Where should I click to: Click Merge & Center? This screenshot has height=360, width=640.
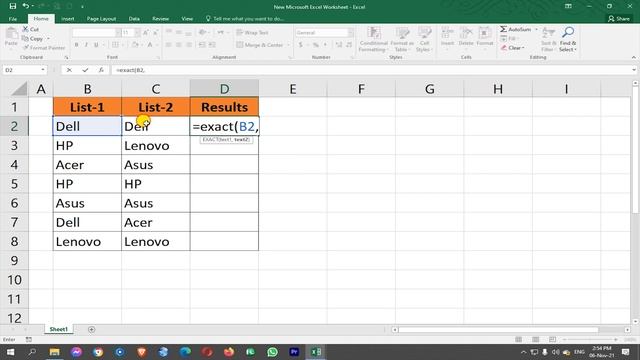260,45
